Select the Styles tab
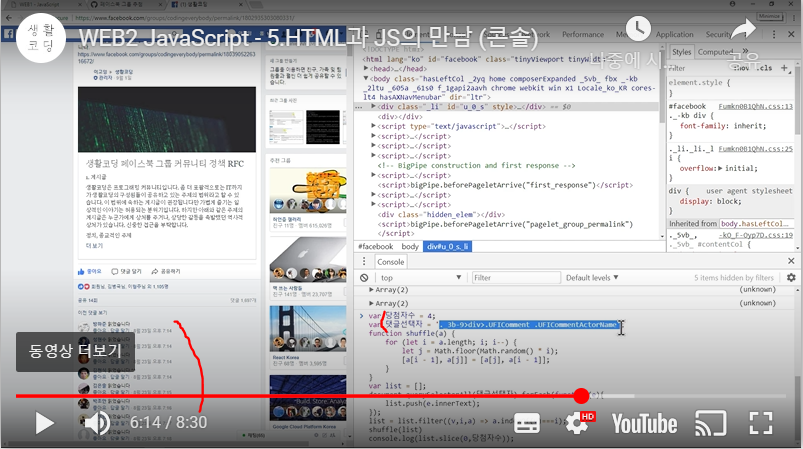The width and height of the screenshot is (803, 449). click(681, 52)
